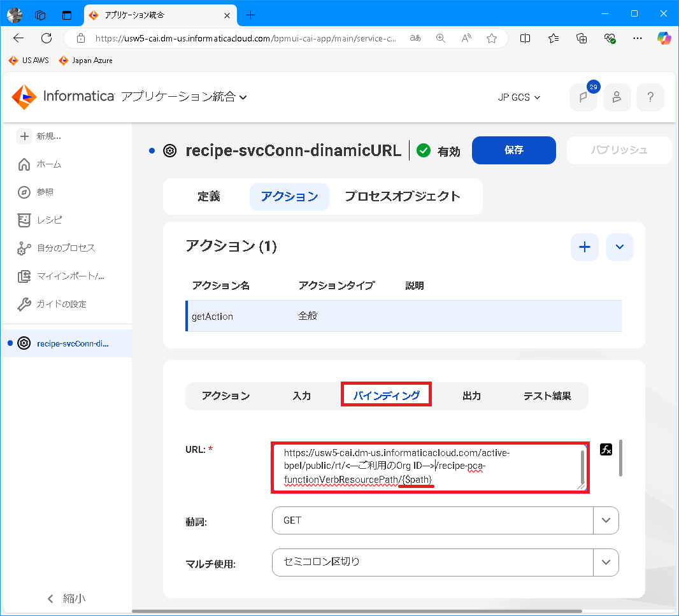Open a new browser tab

click(x=250, y=15)
